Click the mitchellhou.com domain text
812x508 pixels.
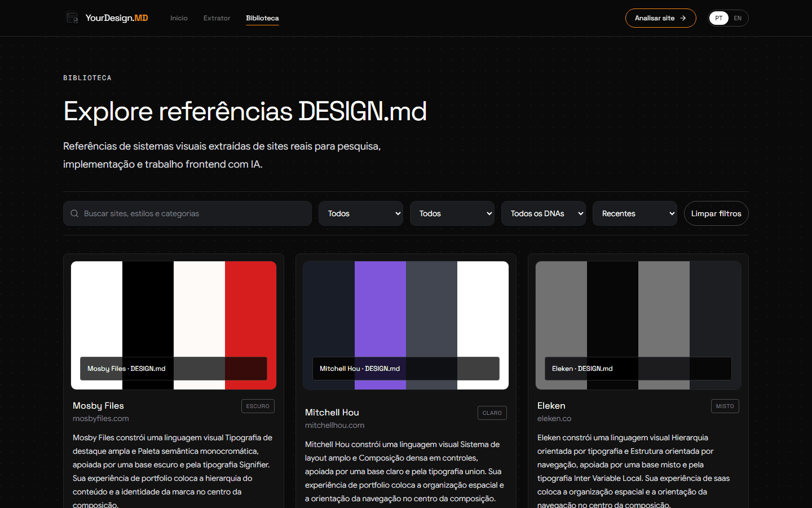[x=335, y=425]
